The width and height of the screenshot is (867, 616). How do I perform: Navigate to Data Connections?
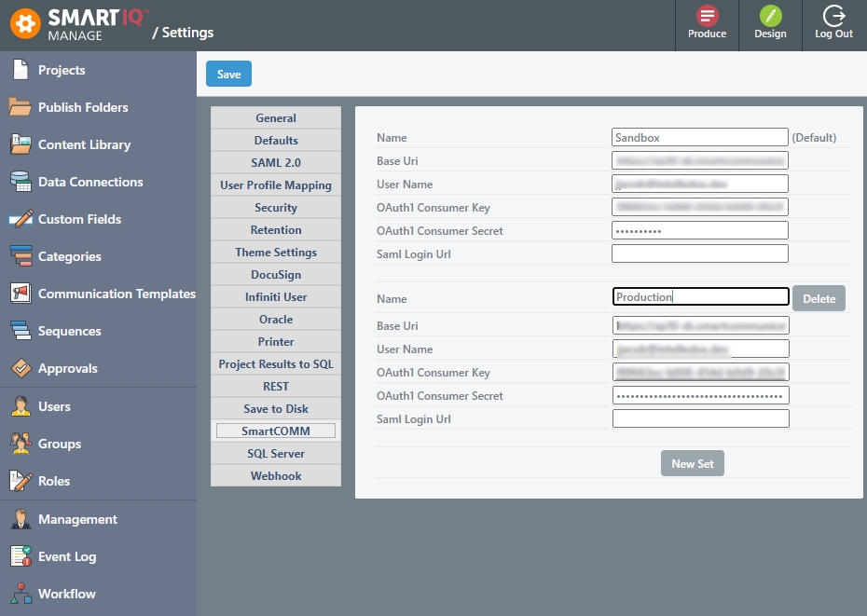click(x=90, y=182)
